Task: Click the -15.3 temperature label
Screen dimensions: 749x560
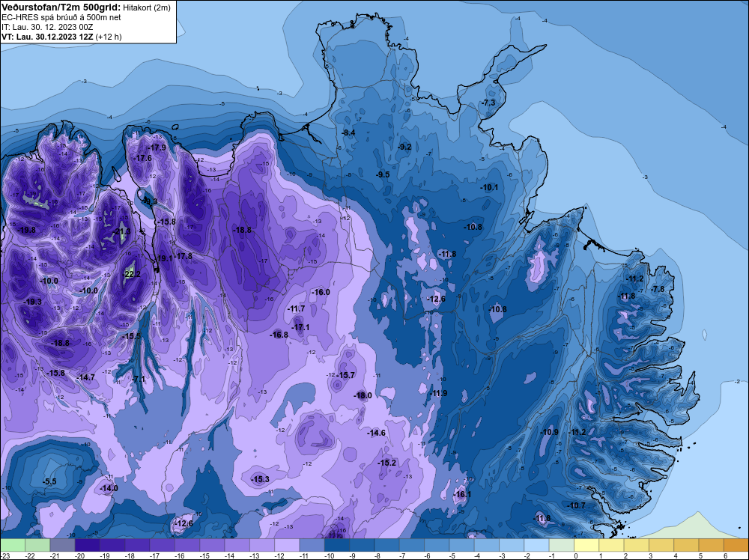Action: point(260,479)
